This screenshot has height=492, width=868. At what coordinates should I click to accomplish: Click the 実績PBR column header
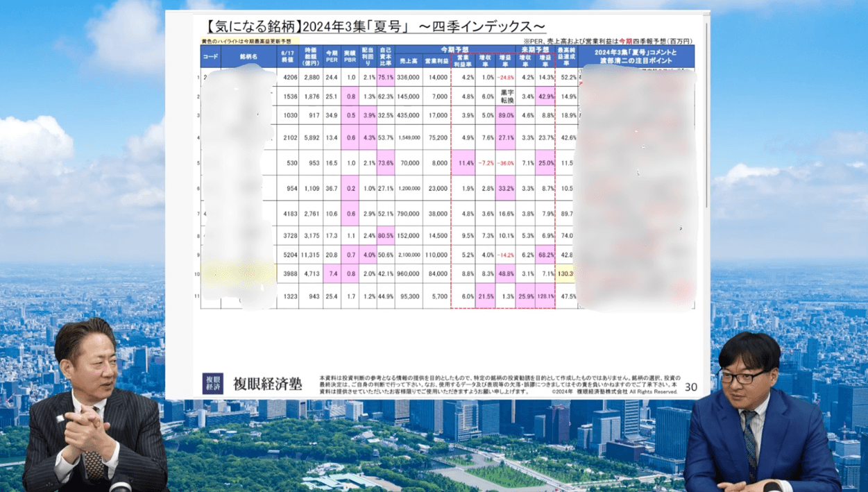[x=350, y=56]
